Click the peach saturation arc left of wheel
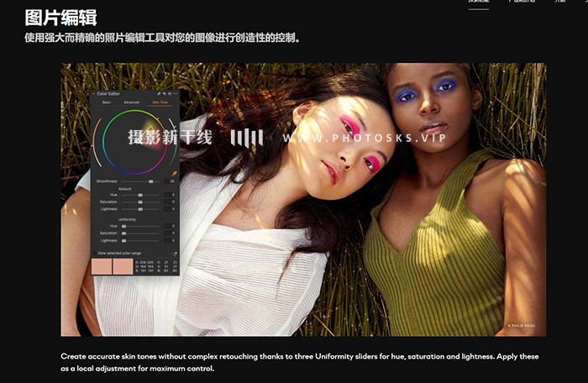Viewport: 588px width, 383px height. pos(96,143)
